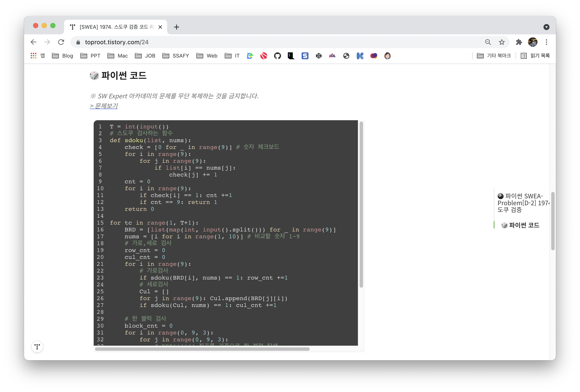Click the CodePen bookmark icon
580x392 pixels.
(318, 56)
